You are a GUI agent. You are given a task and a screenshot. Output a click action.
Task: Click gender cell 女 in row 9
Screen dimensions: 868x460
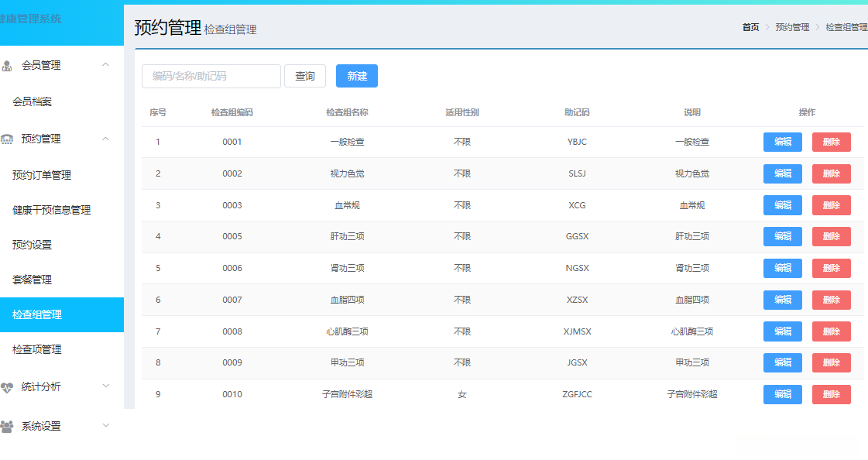tap(462, 395)
